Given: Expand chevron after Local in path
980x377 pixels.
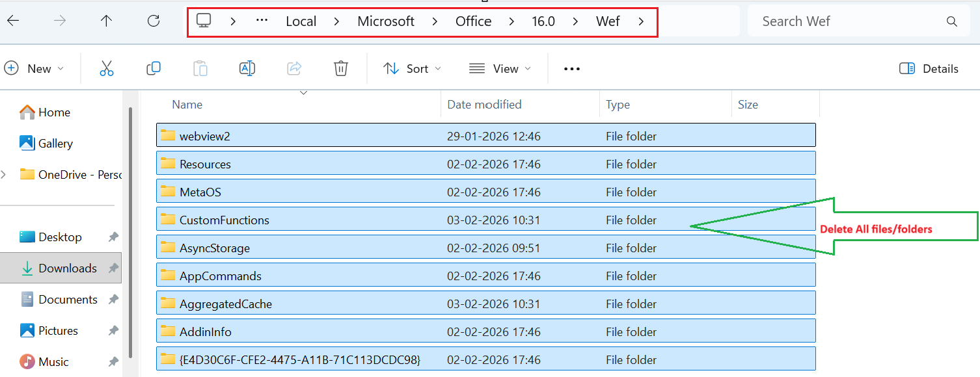Looking at the screenshot, I should point(336,21).
